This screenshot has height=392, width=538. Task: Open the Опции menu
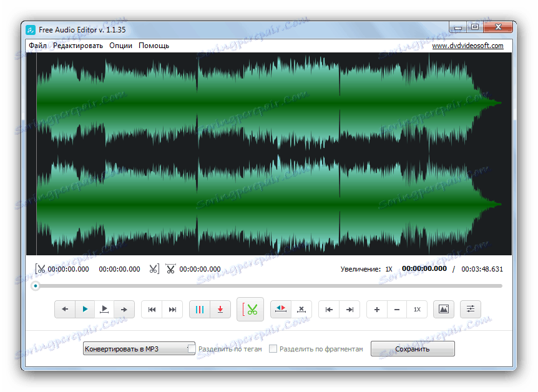[121, 46]
